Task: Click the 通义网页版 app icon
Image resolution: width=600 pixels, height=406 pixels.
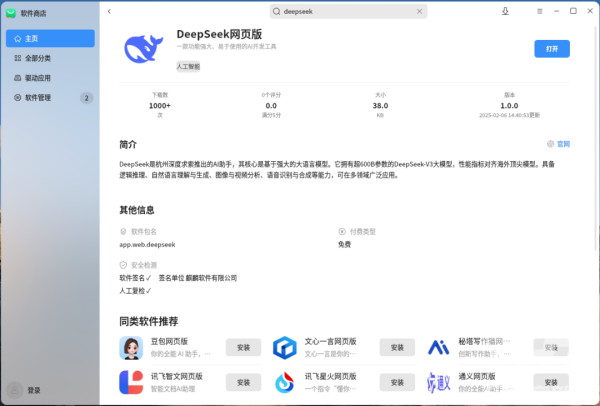Action: click(439, 382)
